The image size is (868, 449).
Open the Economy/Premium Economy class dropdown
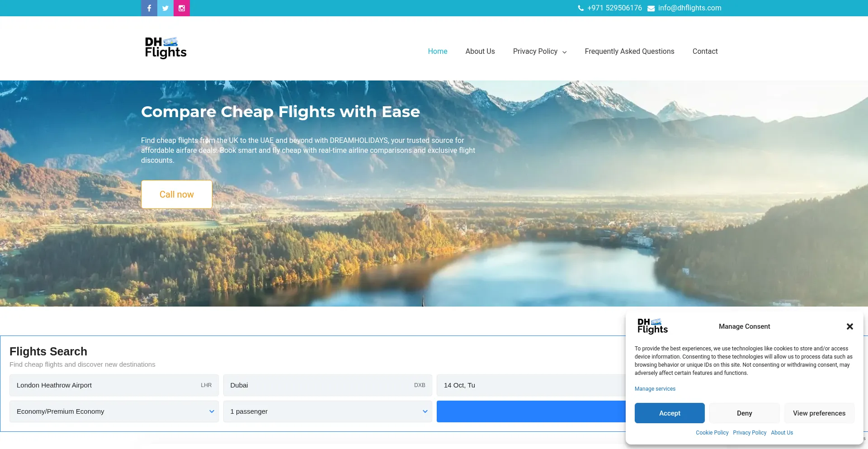pos(114,411)
